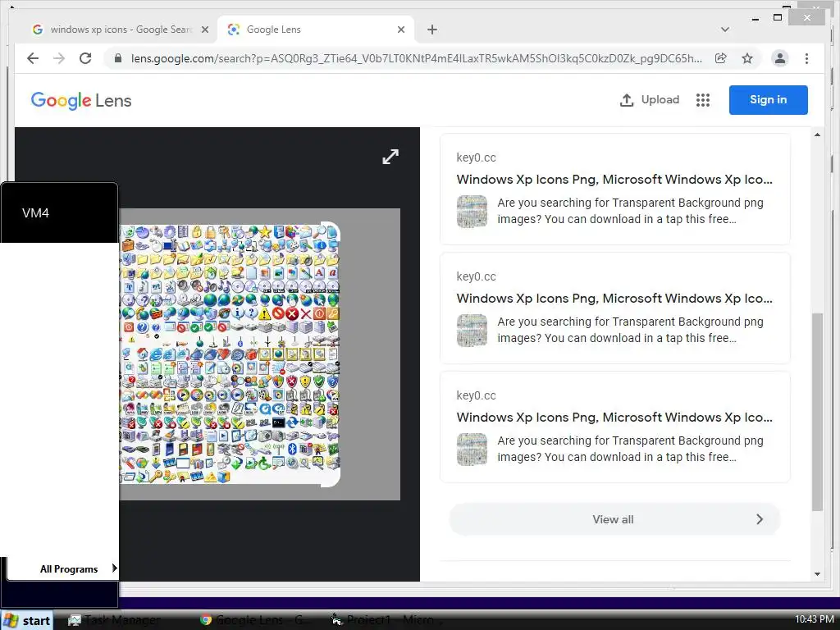Expand the image with the diagonal arrows icon

(x=390, y=157)
